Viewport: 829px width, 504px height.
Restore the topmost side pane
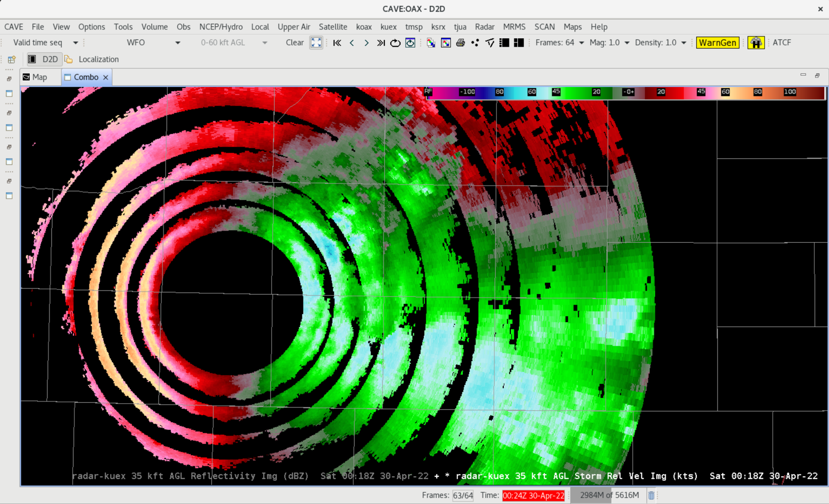(9, 79)
